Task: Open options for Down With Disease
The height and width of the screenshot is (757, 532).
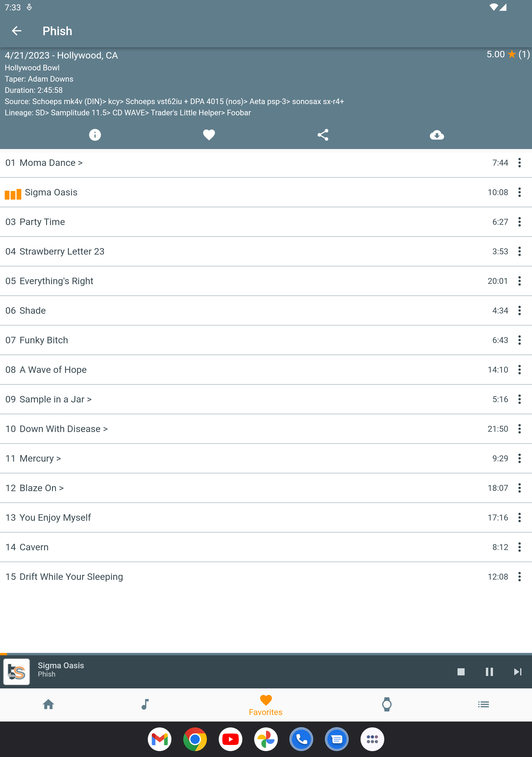Action: [519, 429]
